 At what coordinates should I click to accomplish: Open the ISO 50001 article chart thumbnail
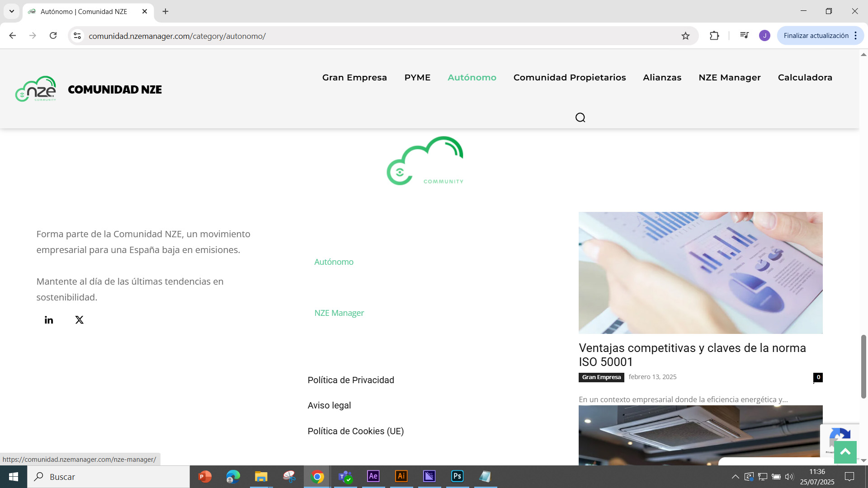point(701,273)
